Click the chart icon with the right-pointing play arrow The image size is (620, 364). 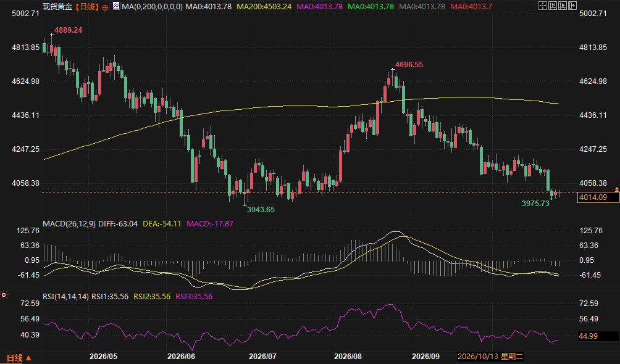(x=563, y=6)
